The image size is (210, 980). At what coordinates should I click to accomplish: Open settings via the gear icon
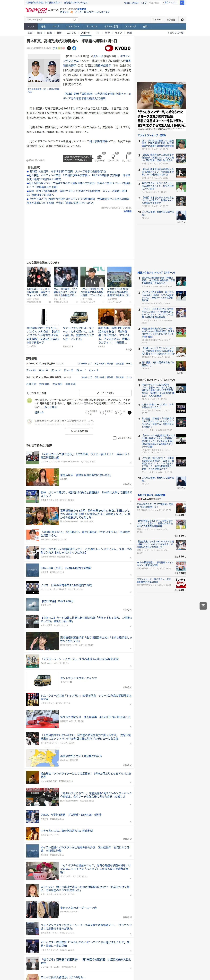click(x=182, y=20)
